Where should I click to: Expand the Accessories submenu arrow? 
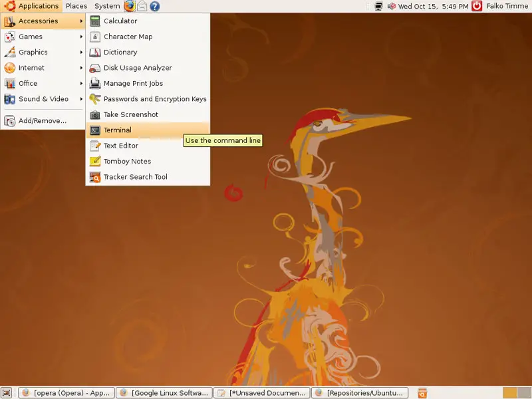(x=81, y=21)
